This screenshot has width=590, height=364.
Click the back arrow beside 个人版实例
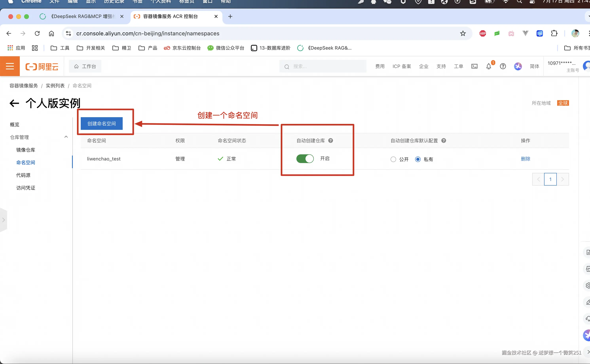click(x=14, y=104)
